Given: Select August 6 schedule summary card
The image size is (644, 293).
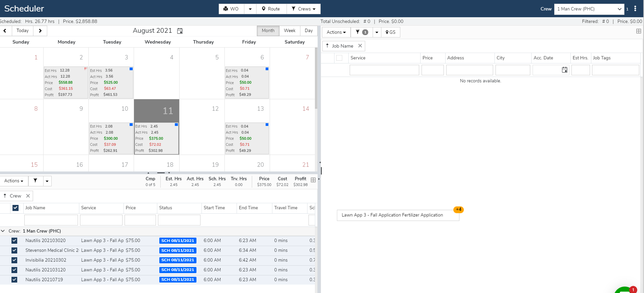Looking at the screenshot, I should tap(247, 82).
